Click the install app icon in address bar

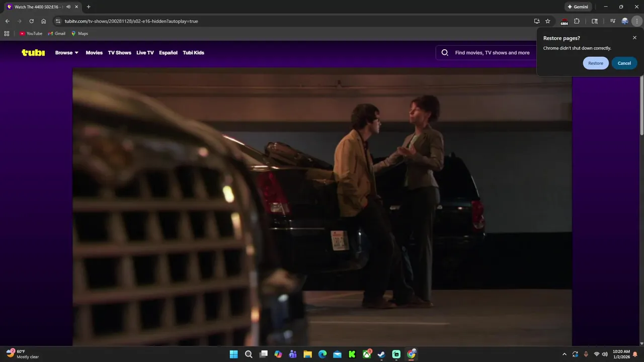[x=537, y=21]
